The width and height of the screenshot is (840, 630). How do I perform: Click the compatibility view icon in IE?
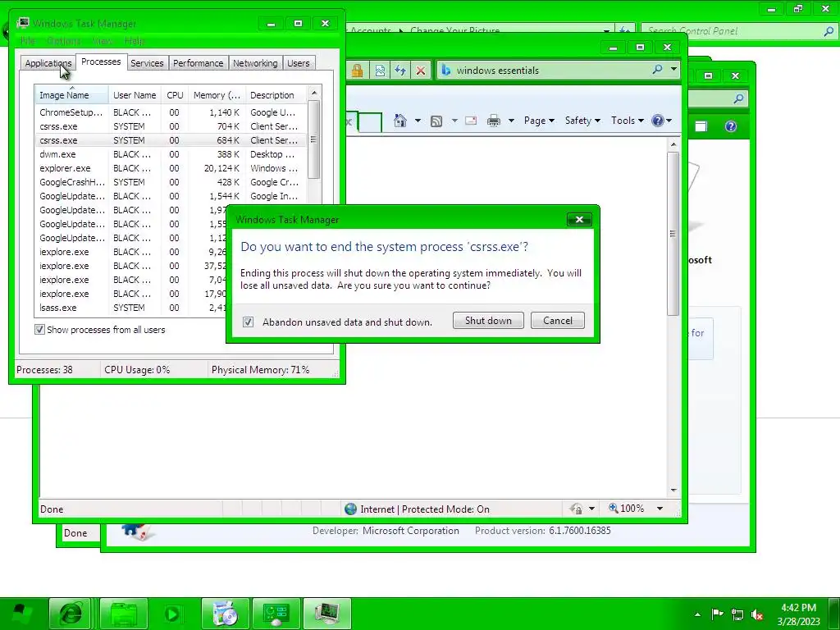pos(380,71)
